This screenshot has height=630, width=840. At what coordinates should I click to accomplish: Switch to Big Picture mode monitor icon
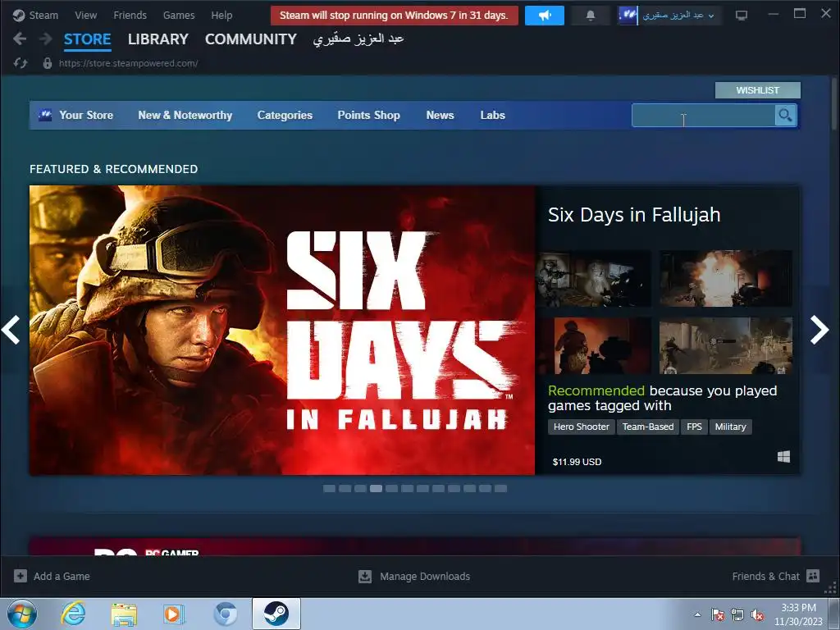(x=742, y=16)
